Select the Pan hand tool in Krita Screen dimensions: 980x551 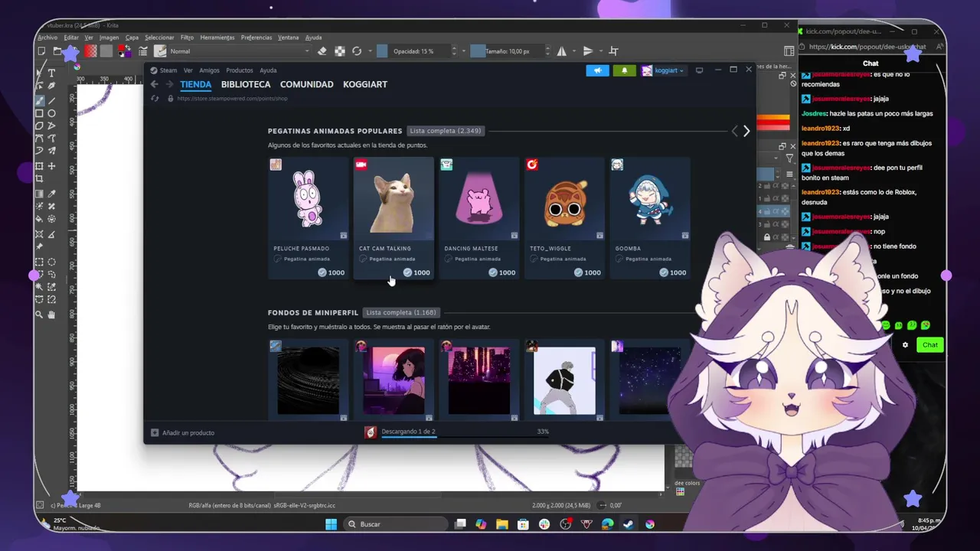pos(51,315)
